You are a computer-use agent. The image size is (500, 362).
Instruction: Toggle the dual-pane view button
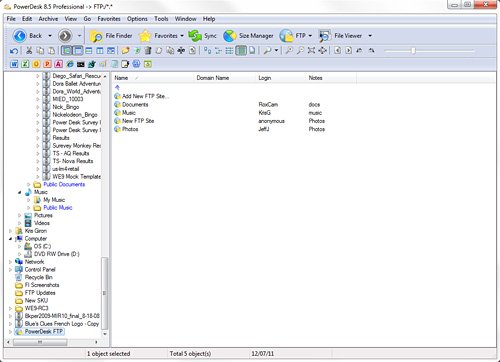point(100,51)
